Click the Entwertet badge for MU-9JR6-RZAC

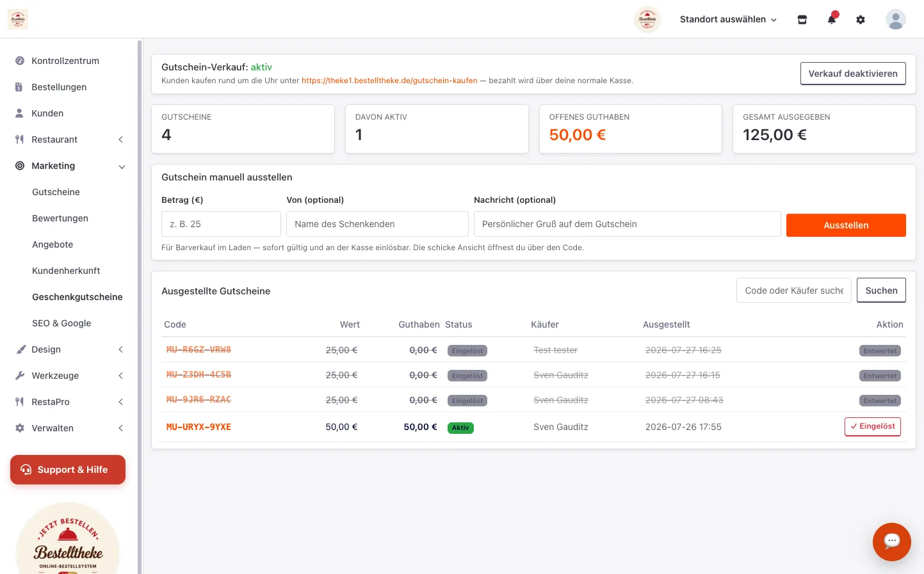[880, 401]
